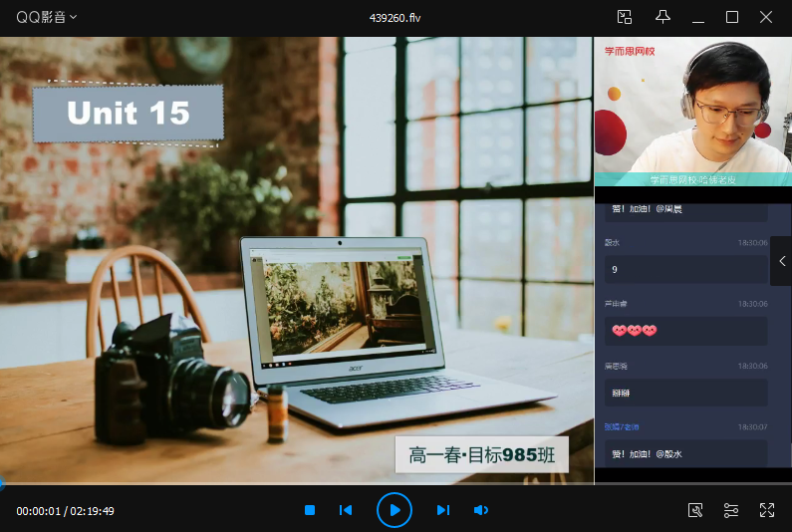This screenshot has height=532, width=792.
Task: Click the progress bar playhead handle
Action: click(2, 485)
